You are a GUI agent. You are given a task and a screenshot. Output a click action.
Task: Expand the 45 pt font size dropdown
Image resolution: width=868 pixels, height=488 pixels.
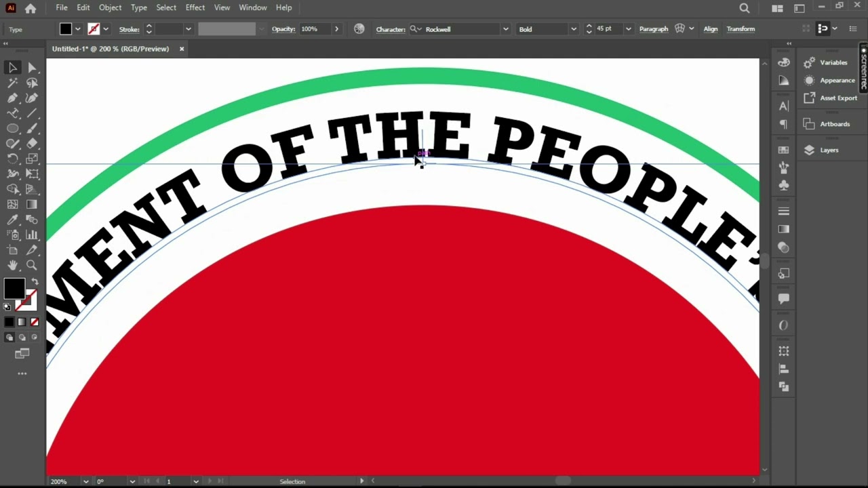click(x=628, y=29)
